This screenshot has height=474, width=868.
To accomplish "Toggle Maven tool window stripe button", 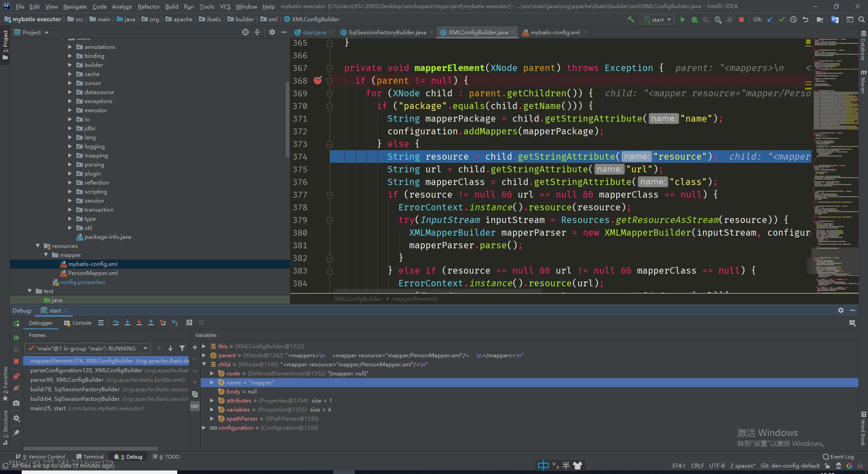I will click(x=863, y=81).
